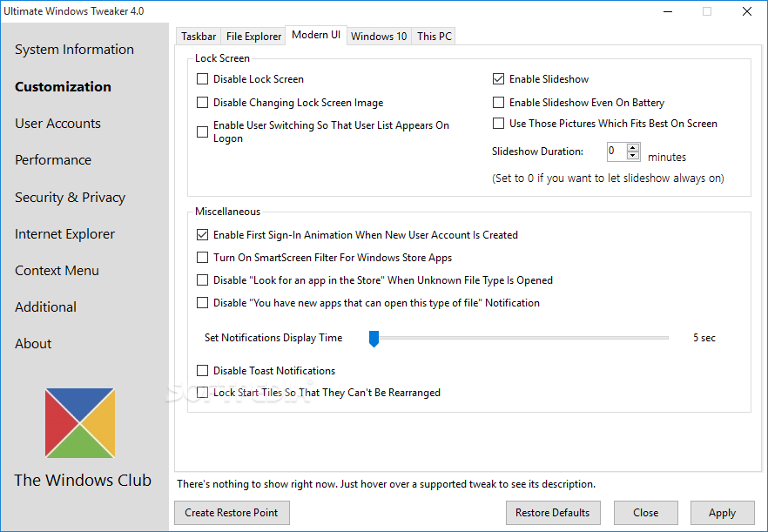The image size is (768, 532).
Task: Select the Modern UI tab
Action: point(316,35)
